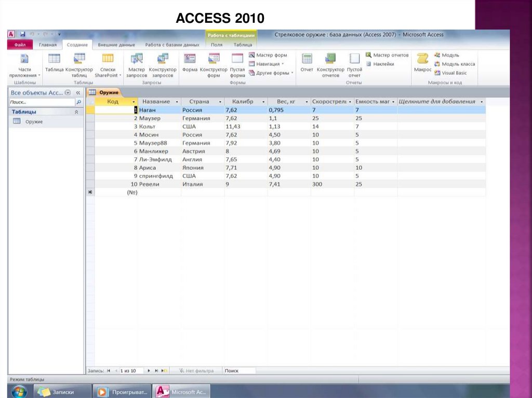Open the Страна column header dropdown arrow
Viewport: 532px width, 398px height.
tap(220, 102)
